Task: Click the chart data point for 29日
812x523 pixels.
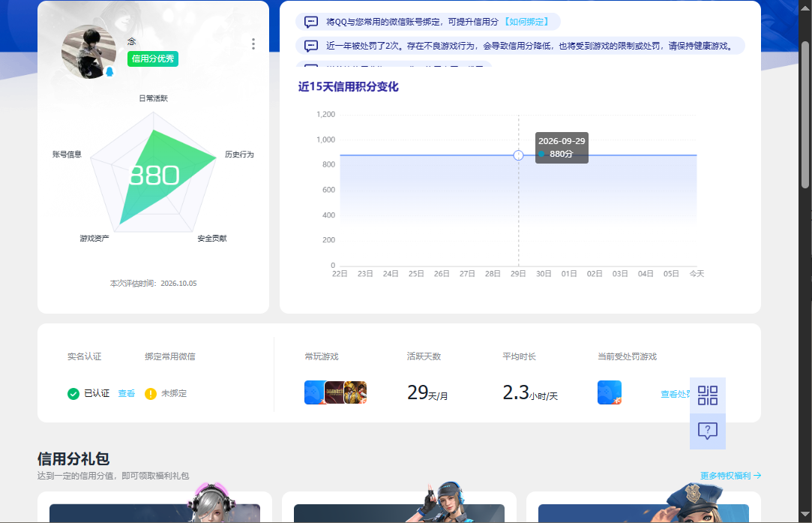Action: (x=518, y=155)
